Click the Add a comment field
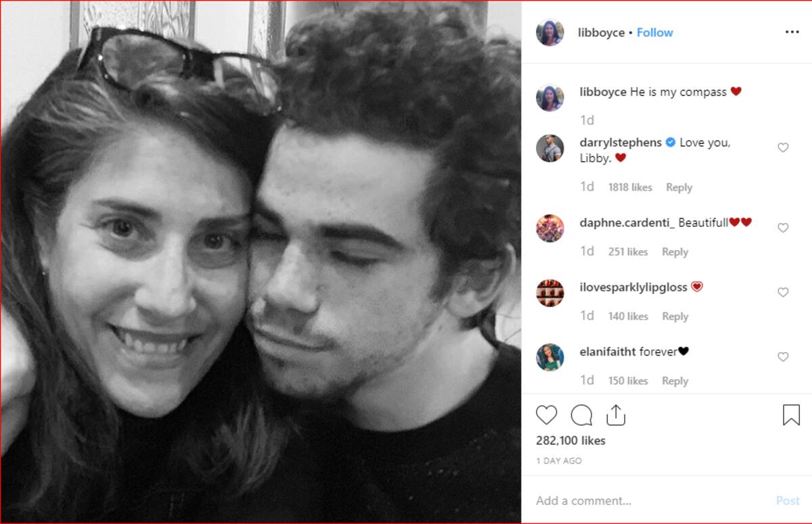Screen dimensions: 812x524 point(650,501)
